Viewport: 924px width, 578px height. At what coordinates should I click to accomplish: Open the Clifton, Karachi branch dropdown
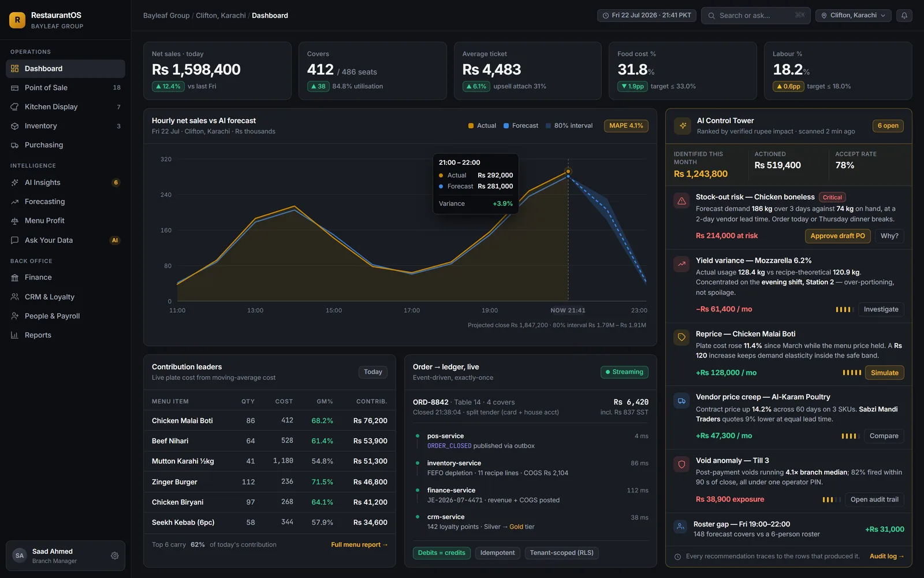point(854,16)
